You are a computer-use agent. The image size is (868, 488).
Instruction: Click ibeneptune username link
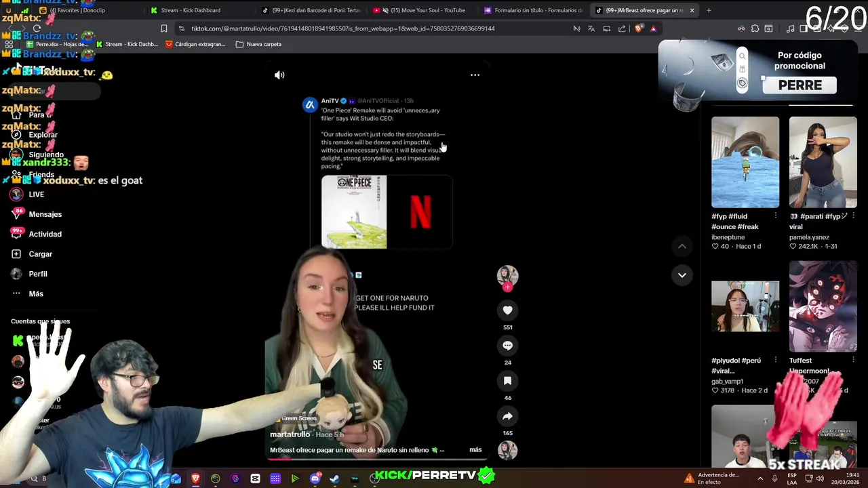(x=728, y=237)
